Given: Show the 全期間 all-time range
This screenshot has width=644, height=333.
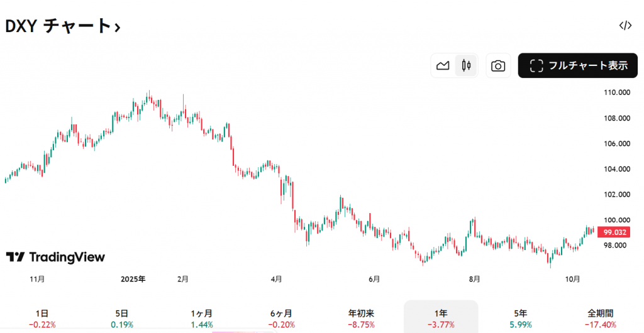Looking at the screenshot, I should (600, 318).
